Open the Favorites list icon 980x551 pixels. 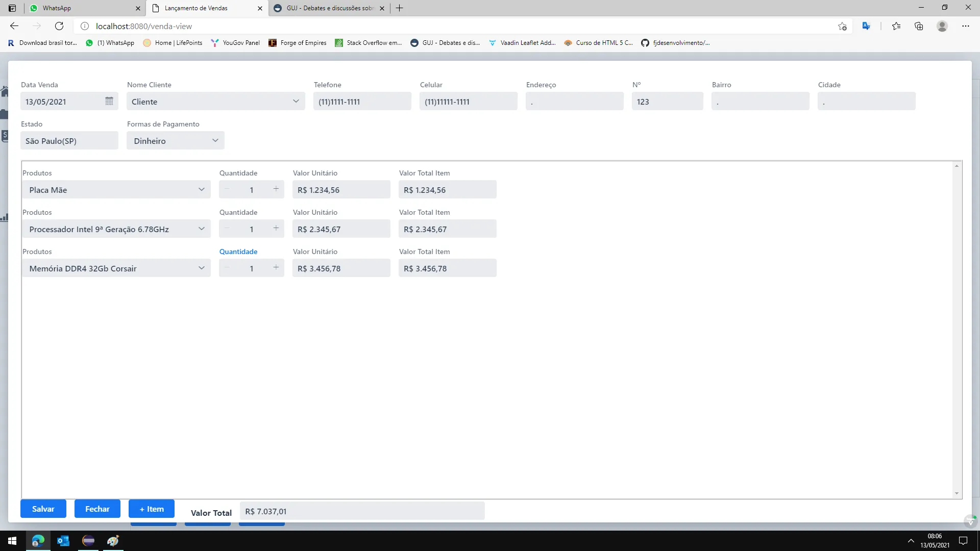[x=896, y=26]
